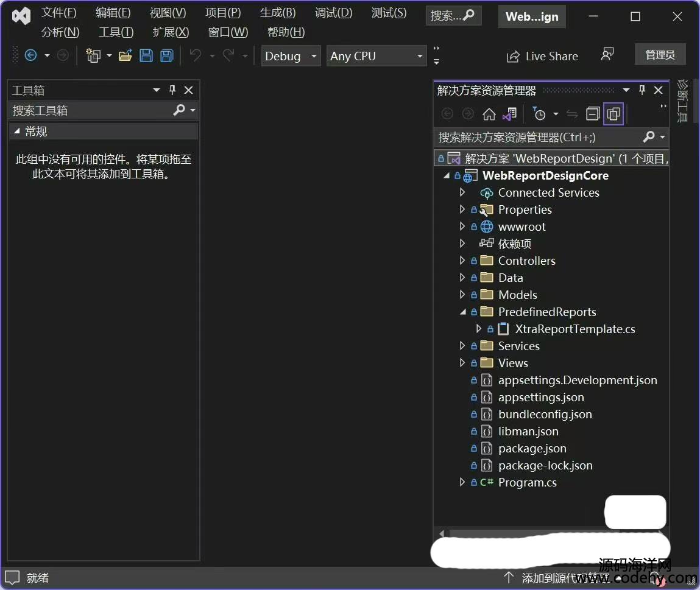Screen dimensions: 700x590
Task: Expand the XtraReportTemplate.cs node
Action: click(479, 328)
